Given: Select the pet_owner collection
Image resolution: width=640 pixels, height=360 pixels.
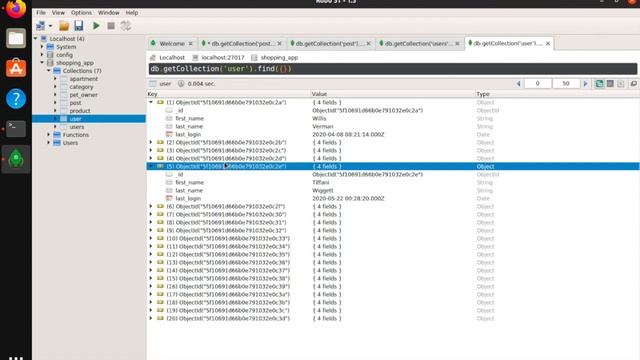Looking at the screenshot, I should [x=83, y=95].
